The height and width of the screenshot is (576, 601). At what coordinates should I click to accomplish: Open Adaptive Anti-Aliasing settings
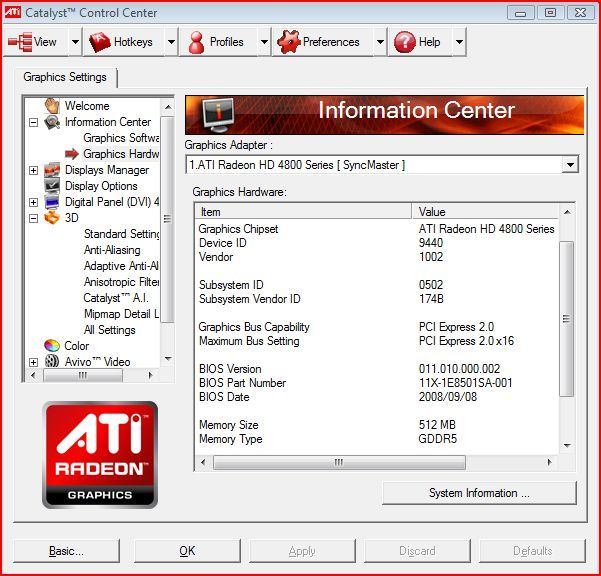(x=121, y=266)
